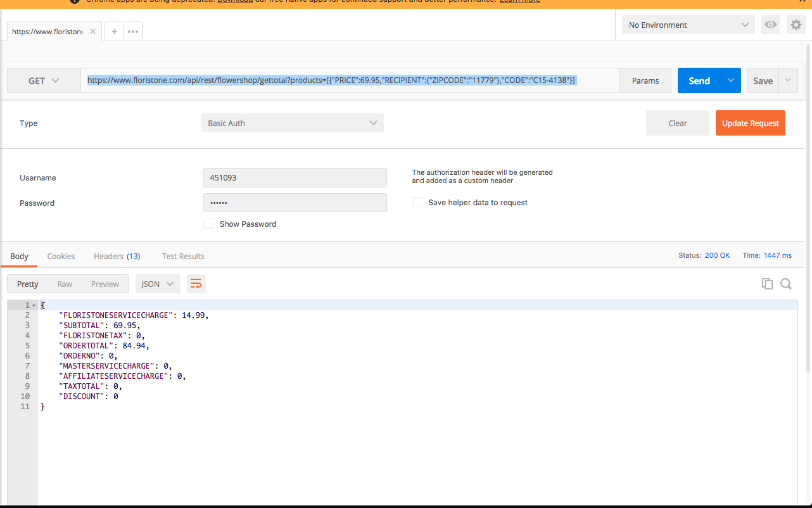Select the Pretty view mode
Image resolution: width=812 pixels, height=508 pixels.
click(28, 284)
